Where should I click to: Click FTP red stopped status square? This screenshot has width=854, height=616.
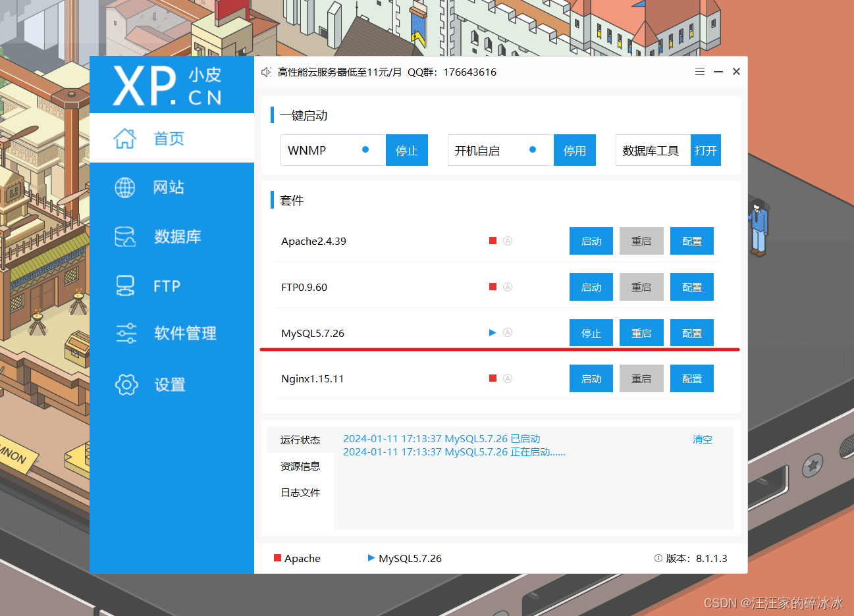pos(493,287)
